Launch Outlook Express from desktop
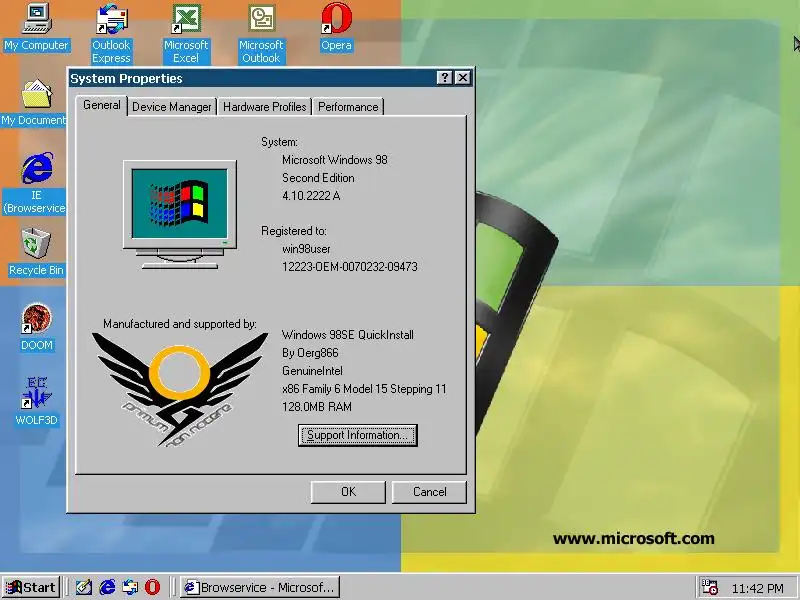 111,33
